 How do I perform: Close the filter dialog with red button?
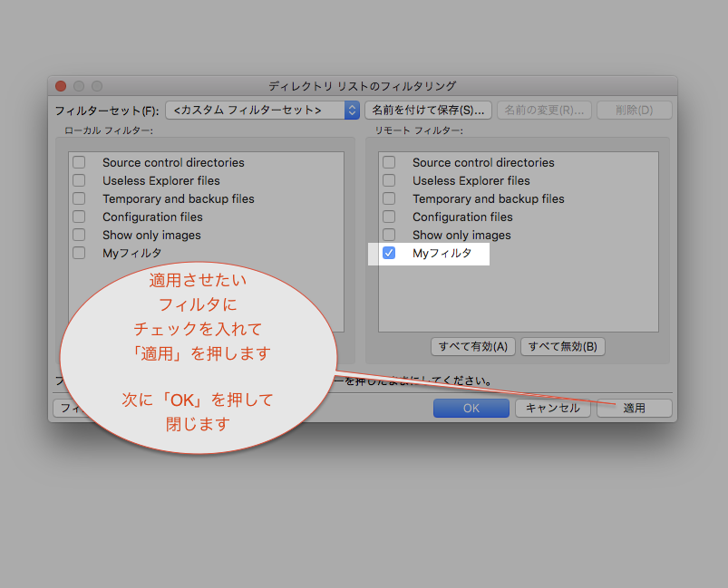[61, 86]
